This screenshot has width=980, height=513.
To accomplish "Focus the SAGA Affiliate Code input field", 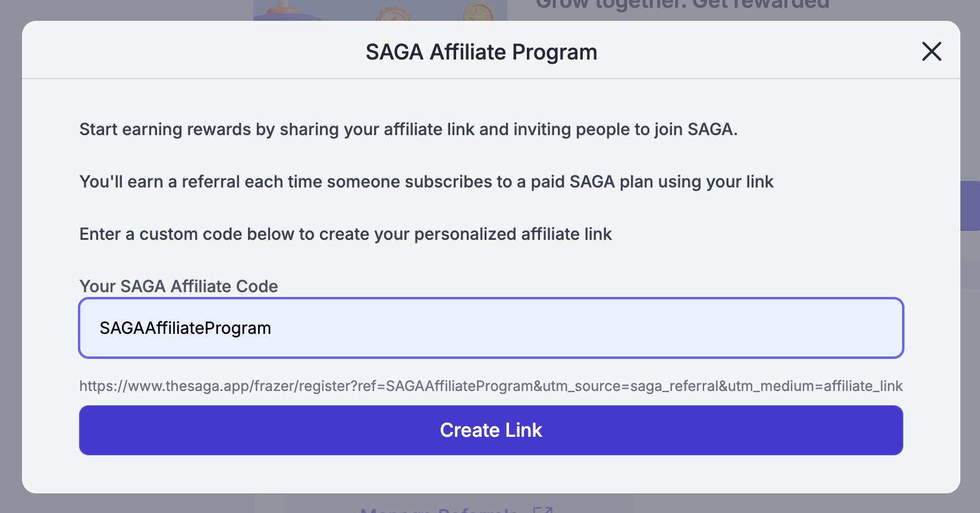I will [491, 328].
